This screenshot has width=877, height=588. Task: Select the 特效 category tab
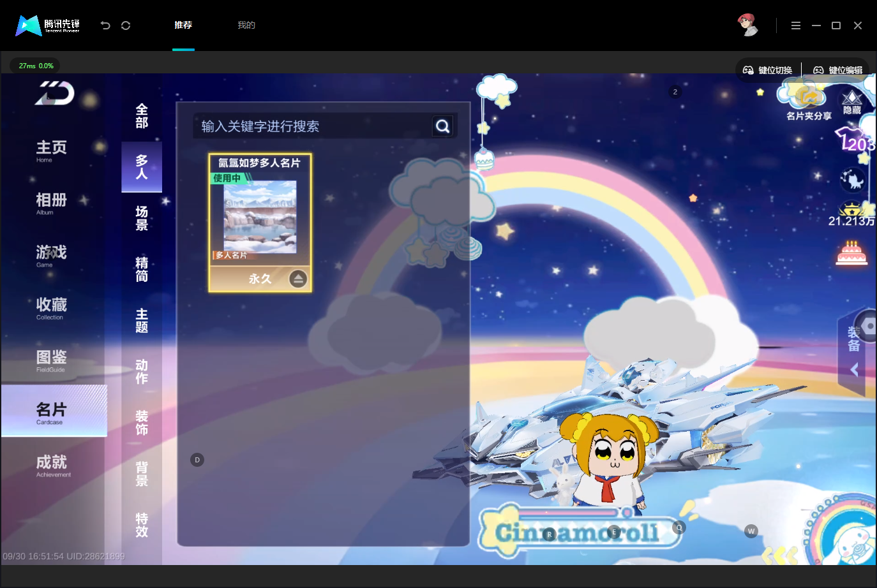142,525
